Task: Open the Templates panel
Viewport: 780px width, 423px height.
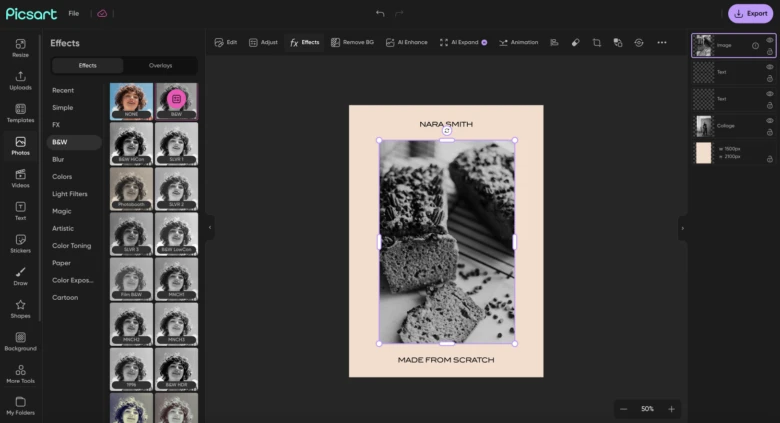Action: (x=20, y=113)
